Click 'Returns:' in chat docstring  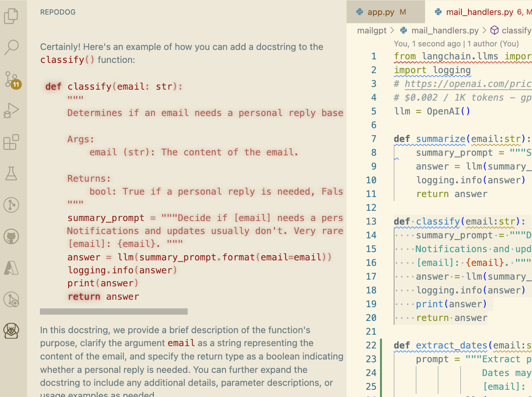tap(89, 179)
